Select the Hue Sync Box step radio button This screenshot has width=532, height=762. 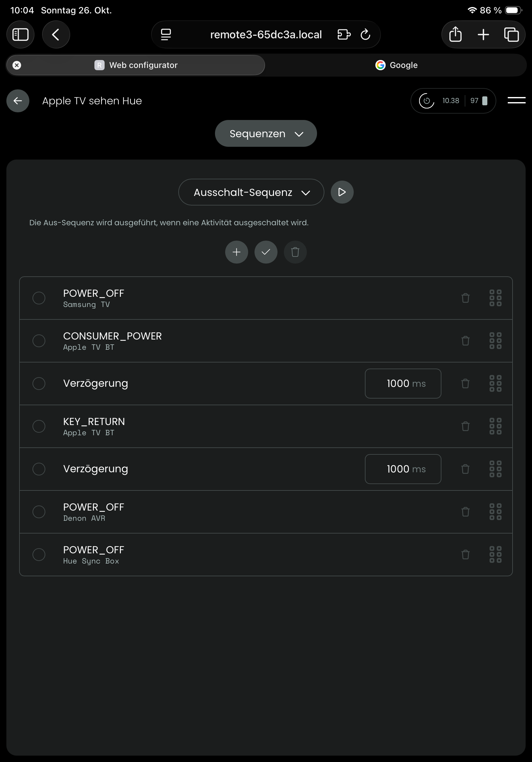click(39, 555)
